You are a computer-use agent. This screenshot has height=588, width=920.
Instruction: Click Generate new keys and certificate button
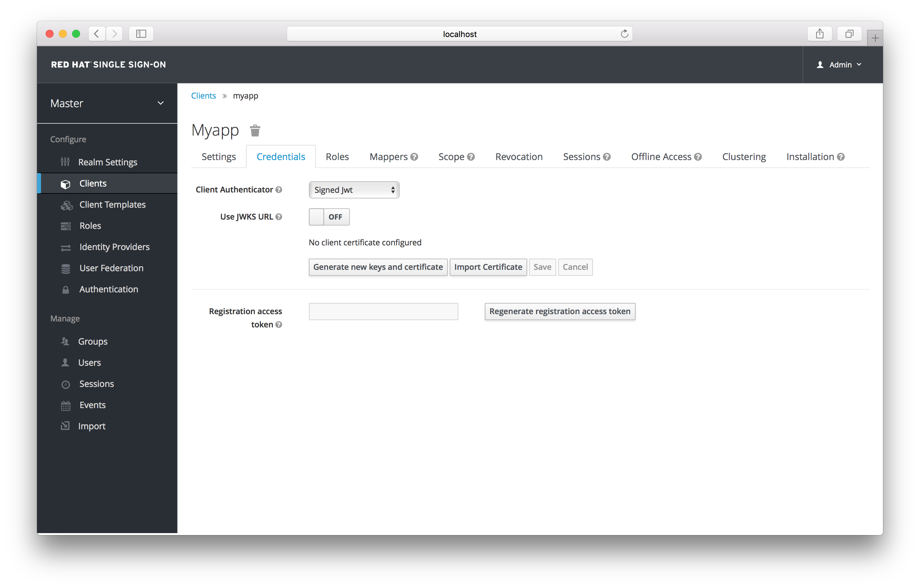point(378,267)
